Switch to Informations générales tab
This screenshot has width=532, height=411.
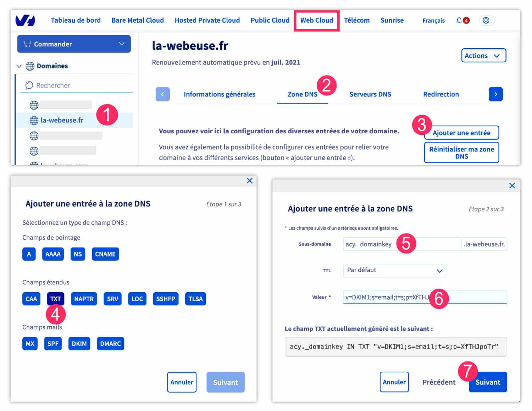click(x=220, y=94)
